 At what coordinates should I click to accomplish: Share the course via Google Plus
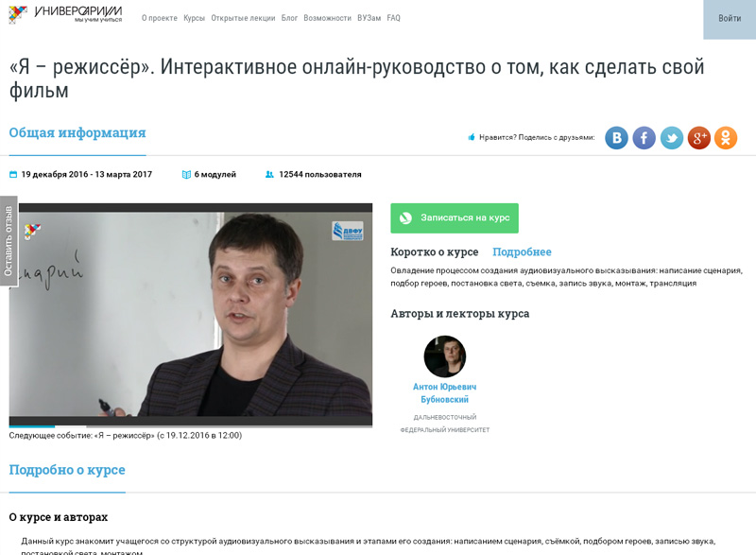(x=698, y=138)
